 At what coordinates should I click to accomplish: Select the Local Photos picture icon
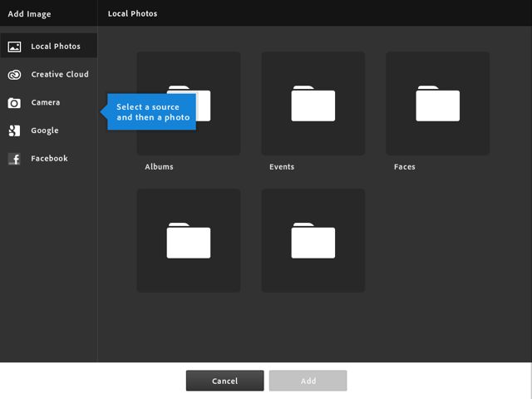(14, 47)
